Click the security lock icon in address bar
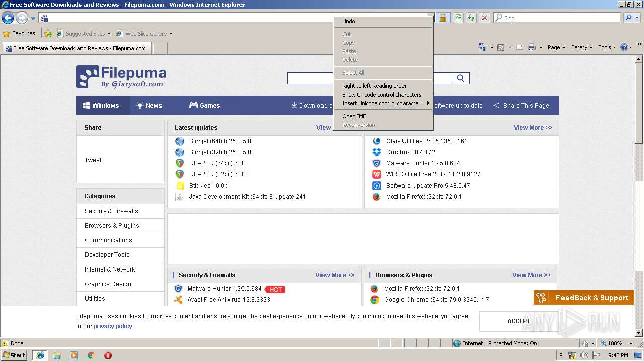This screenshot has height=362, width=644. click(x=443, y=18)
